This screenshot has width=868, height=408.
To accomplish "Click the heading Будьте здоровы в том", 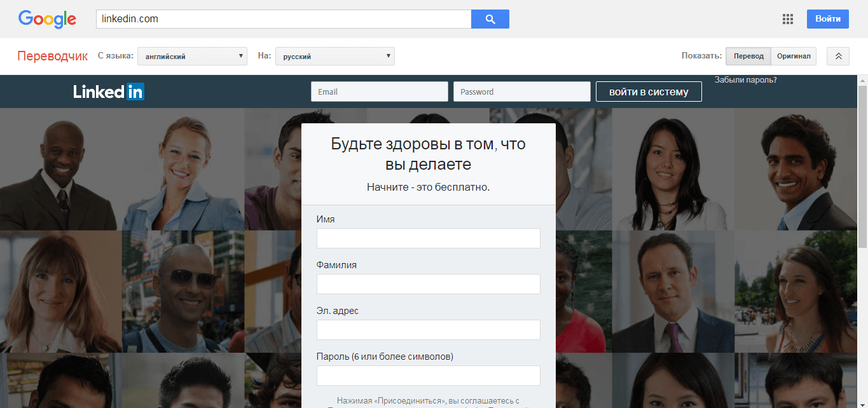I will click(429, 154).
